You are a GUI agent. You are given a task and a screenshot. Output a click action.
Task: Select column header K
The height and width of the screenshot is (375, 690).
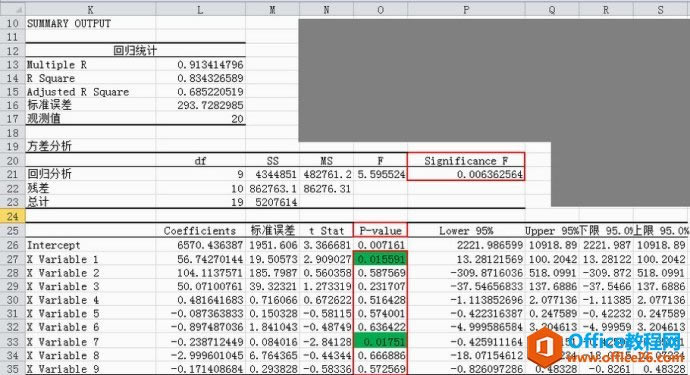click(90, 9)
